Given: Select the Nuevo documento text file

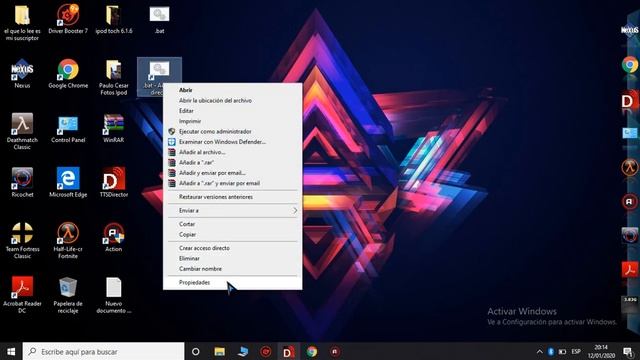Looking at the screenshot, I should (x=113, y=295).
